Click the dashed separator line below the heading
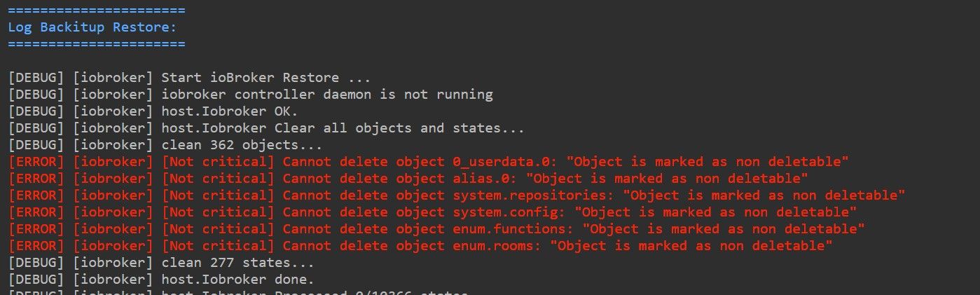Image resolution: width=980 pixels, height=295 pixels. [x=97, y=44]
